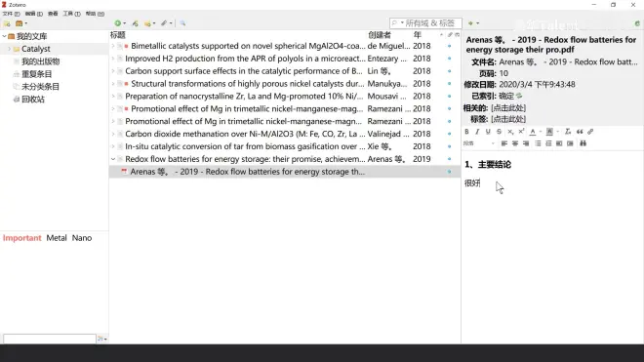The height and width of the screenshot is (362, 644).
Task: Click 点击此处 next to 标签
Action: pos(508,119)
